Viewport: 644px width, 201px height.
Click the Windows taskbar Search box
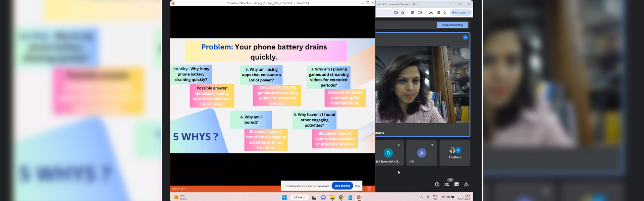[300, 197]
